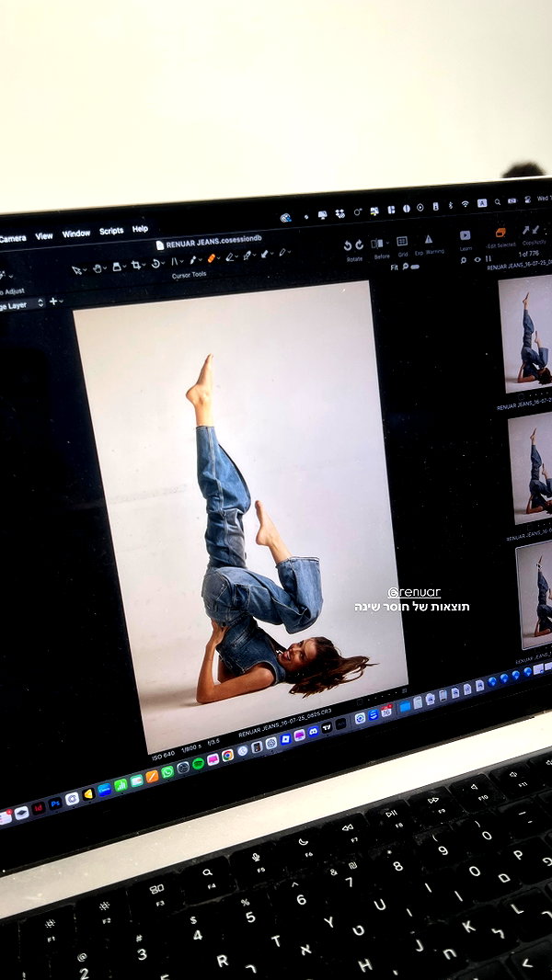The height and width of the screenshot is (980, 552).
Task: Click the f/3.5 aperture readout
Action: [x=213, y=742]
